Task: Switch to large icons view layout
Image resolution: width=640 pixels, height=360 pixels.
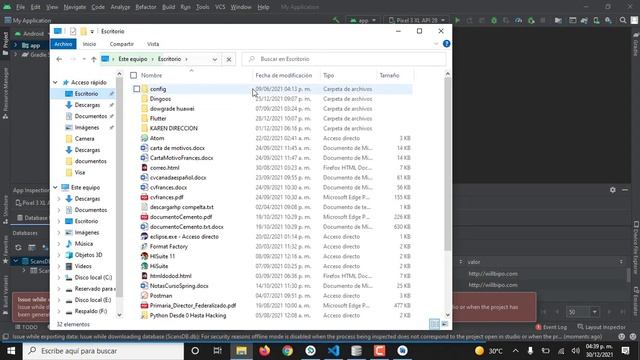Action: pos(444,324)
